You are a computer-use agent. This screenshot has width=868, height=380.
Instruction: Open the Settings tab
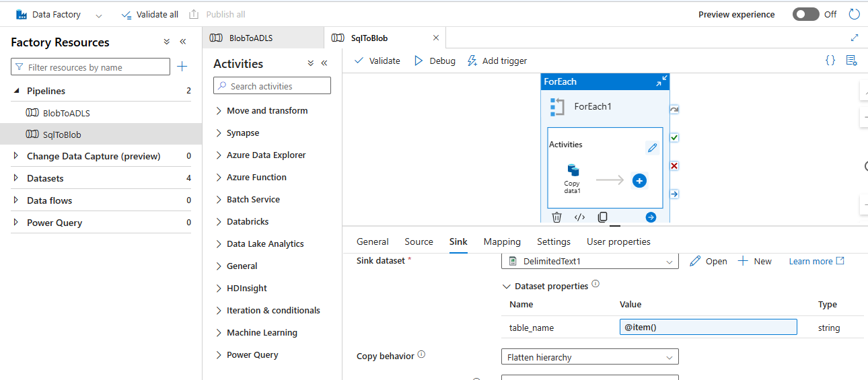pyautogui.click(x=554, y=241)
